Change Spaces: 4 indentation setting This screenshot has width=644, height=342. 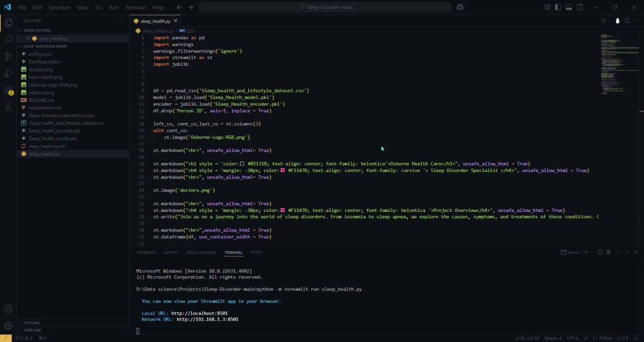pos(553,338)
